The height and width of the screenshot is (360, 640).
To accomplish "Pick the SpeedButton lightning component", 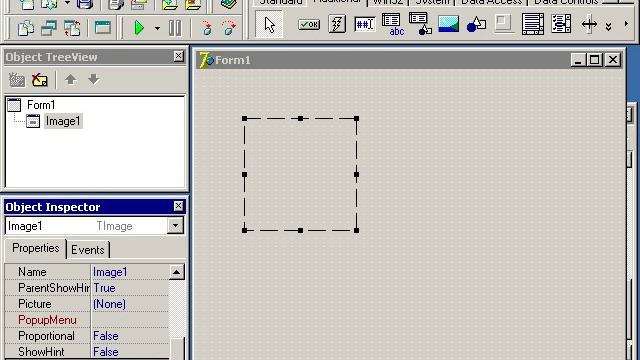I will coord(337,24).
